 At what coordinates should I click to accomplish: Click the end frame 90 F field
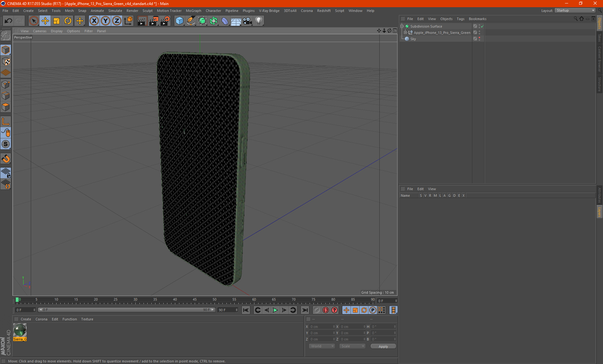[x=228, y=310]
